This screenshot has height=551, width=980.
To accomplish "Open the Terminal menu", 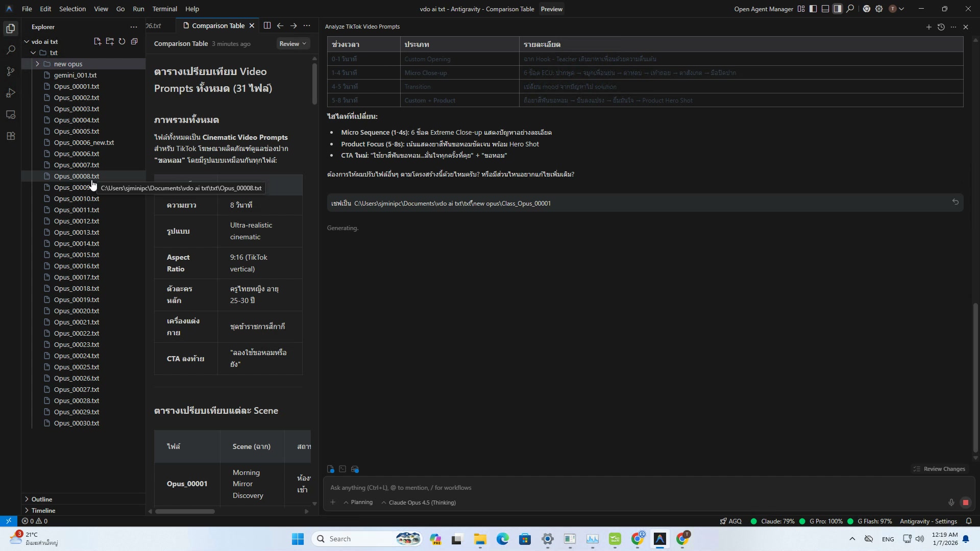I will pyautogui.click(x=164, y=9).
